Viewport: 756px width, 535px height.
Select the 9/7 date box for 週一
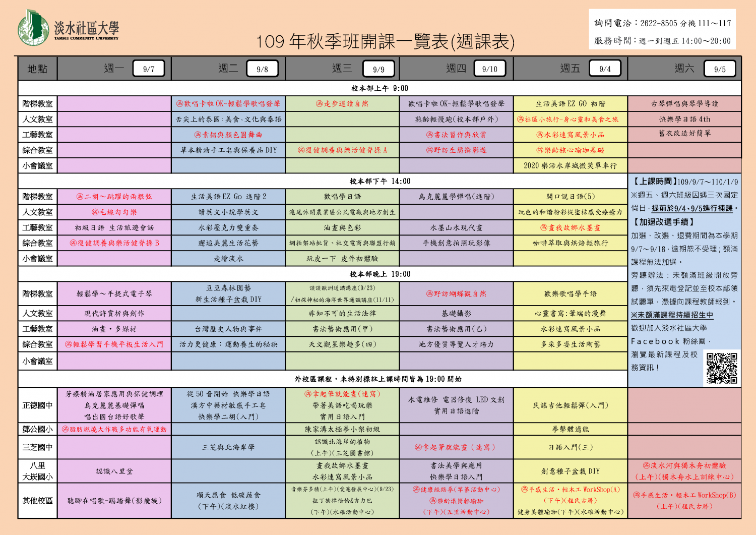pos(149,69)
